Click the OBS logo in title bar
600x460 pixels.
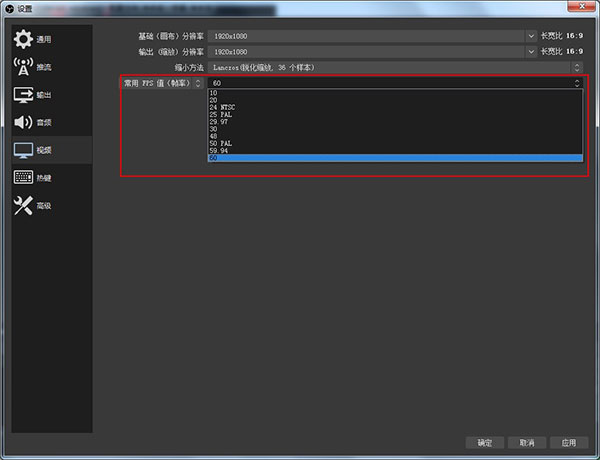[10, 8]
